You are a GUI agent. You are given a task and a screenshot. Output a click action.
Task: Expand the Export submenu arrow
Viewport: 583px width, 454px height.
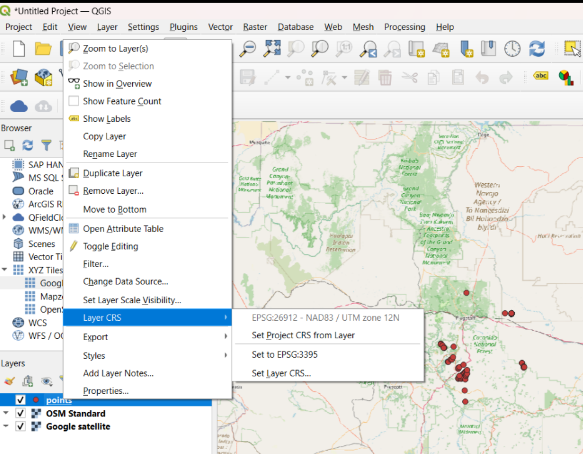[x=225, y=336]
